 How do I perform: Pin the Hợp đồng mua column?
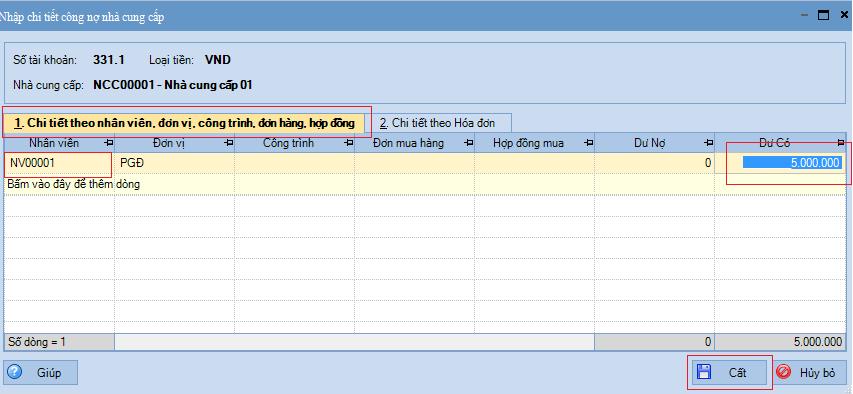[x=588, y=143]
